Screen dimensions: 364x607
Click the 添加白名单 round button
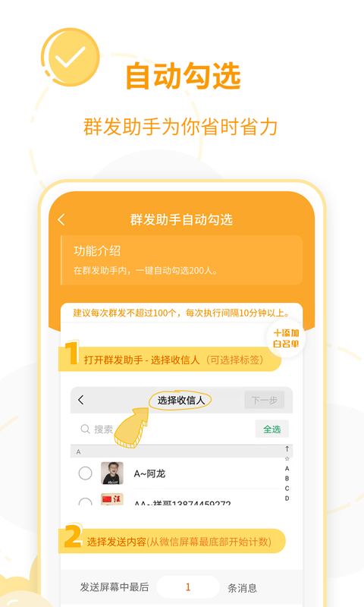coord(286,338)
